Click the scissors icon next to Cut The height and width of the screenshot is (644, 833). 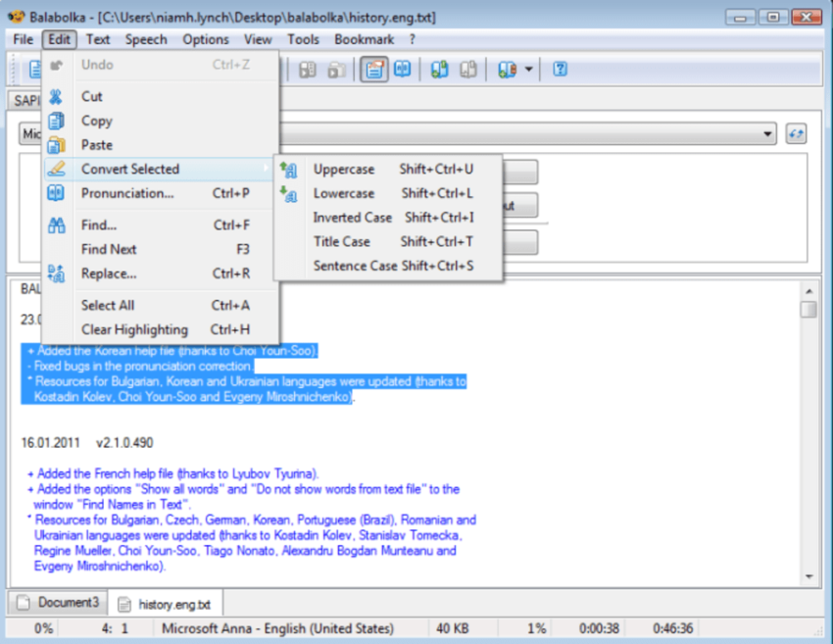(56, 96)
